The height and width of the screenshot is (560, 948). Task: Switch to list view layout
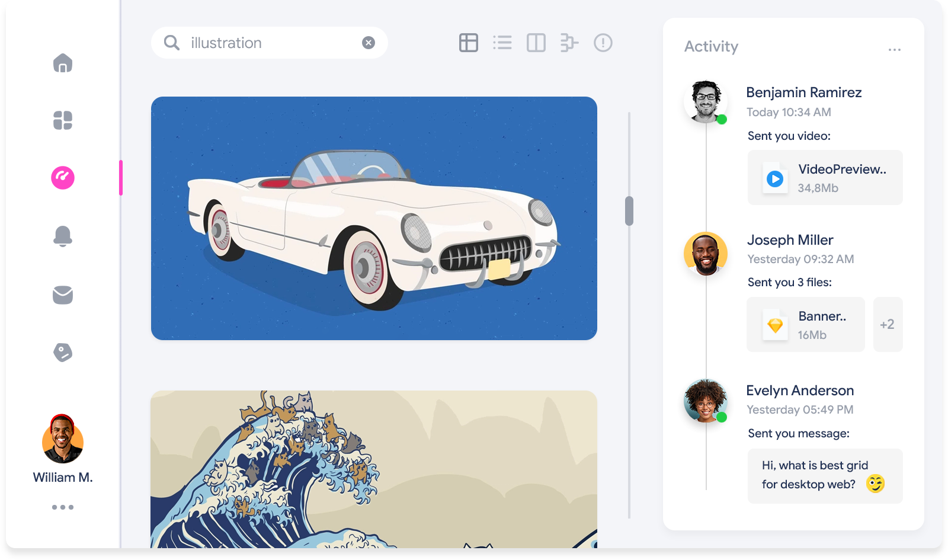tap(502, 43)
